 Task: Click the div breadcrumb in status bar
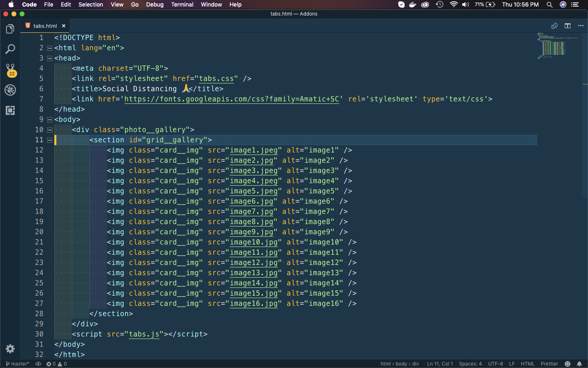[x=416, y=364]
